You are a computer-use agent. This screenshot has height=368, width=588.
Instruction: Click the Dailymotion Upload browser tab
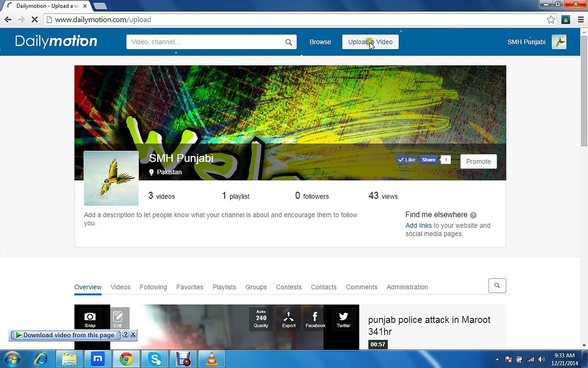tap(47, 6)
